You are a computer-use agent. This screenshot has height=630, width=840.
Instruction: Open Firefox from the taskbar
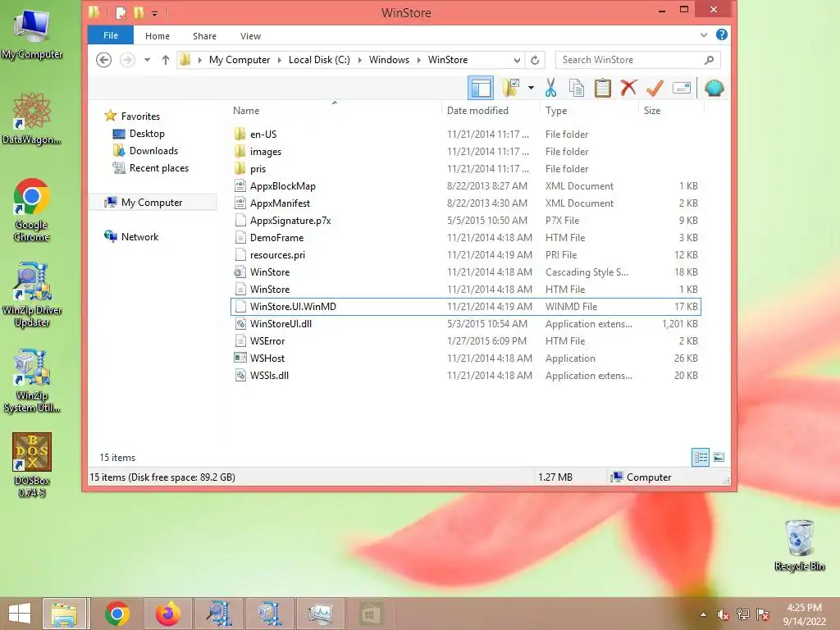click(167, 614)
